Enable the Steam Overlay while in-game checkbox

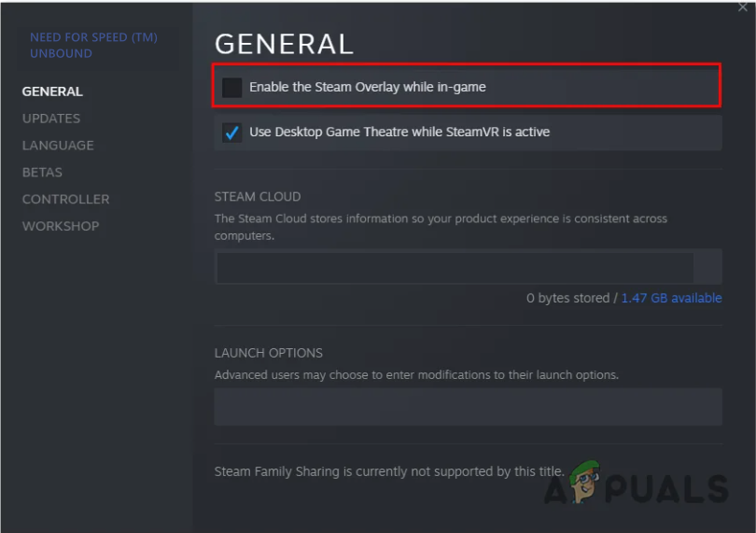coord(232,87)
